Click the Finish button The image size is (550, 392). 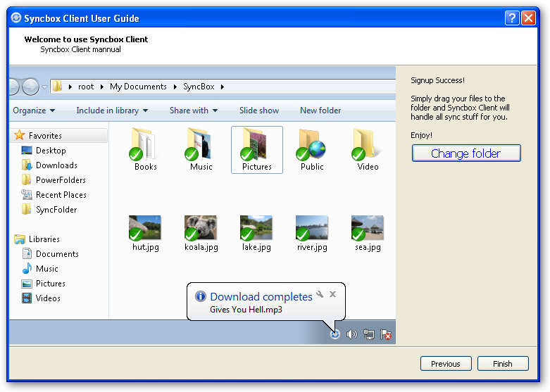[503, 364]
